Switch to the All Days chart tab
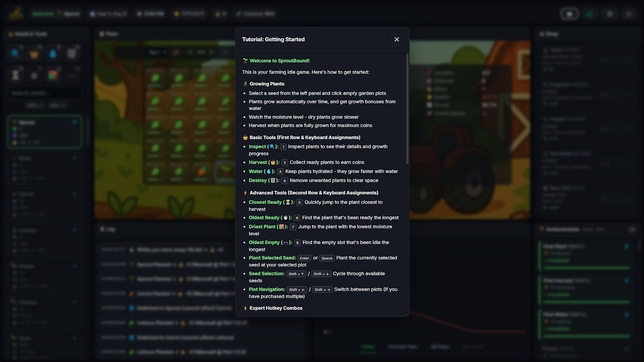Viewport: 644px width, 362px height. tap(440, 347)
